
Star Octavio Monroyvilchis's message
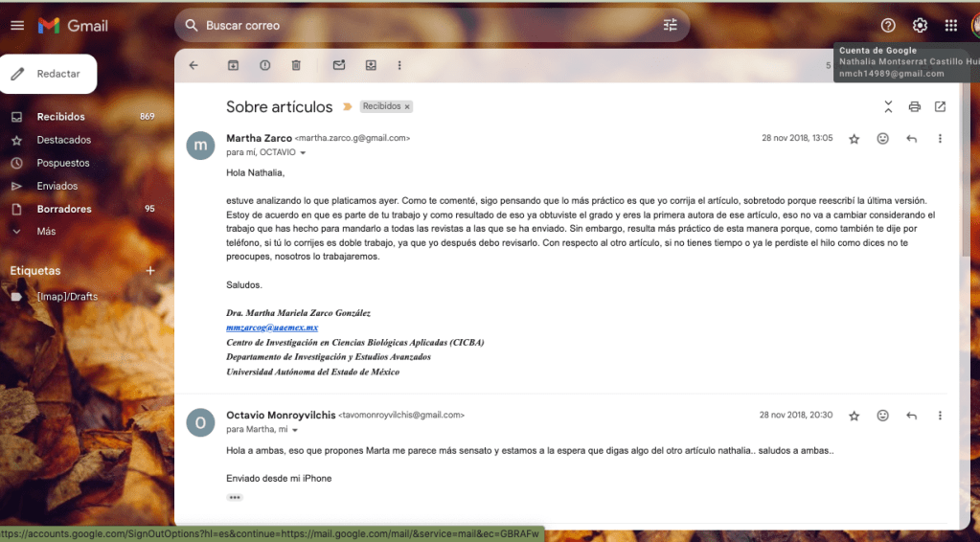pos(854,416)
